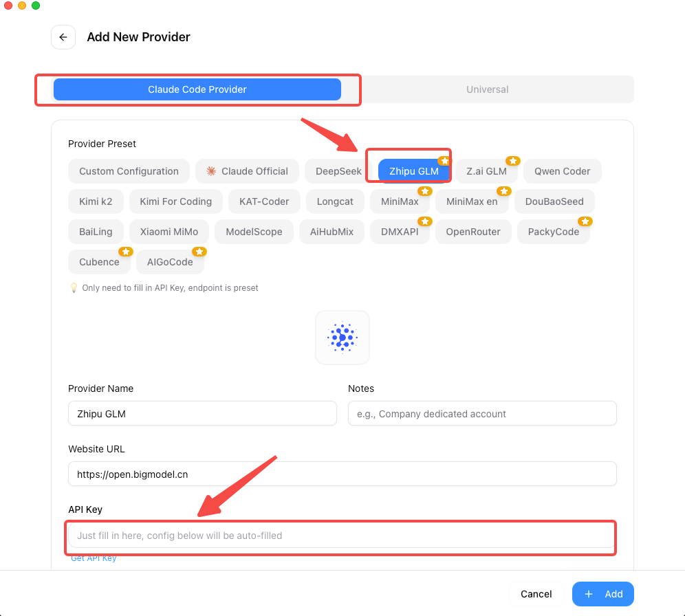Choose the AIGoCode preset
Viewport: 685px width, 616px height.
point(170,262)
